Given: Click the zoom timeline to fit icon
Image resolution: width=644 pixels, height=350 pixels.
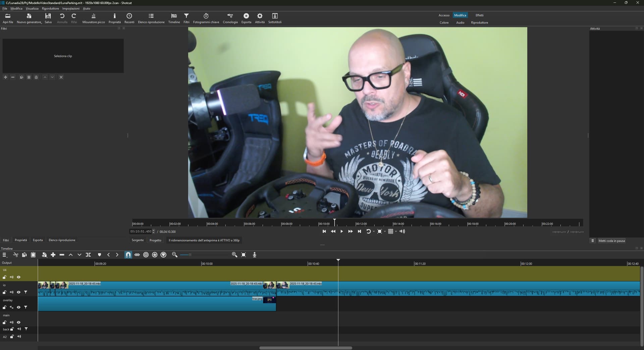Looking at the screenshot, I should [244, 255].
